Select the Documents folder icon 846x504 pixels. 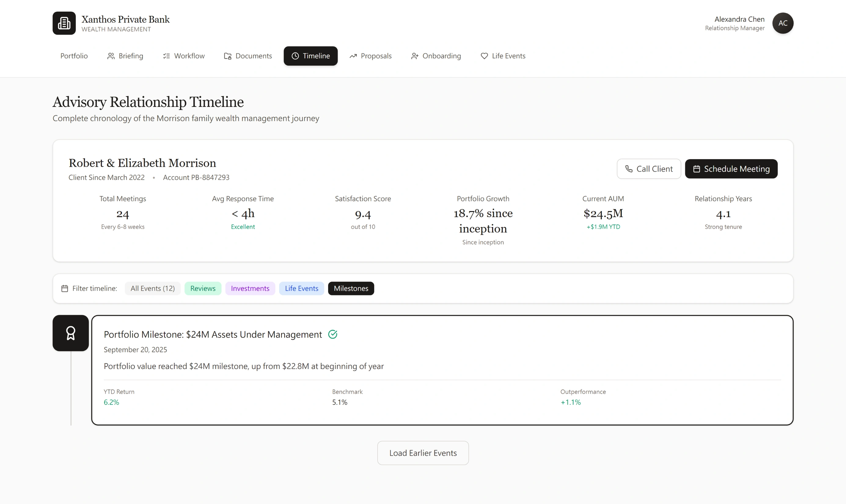227,56
